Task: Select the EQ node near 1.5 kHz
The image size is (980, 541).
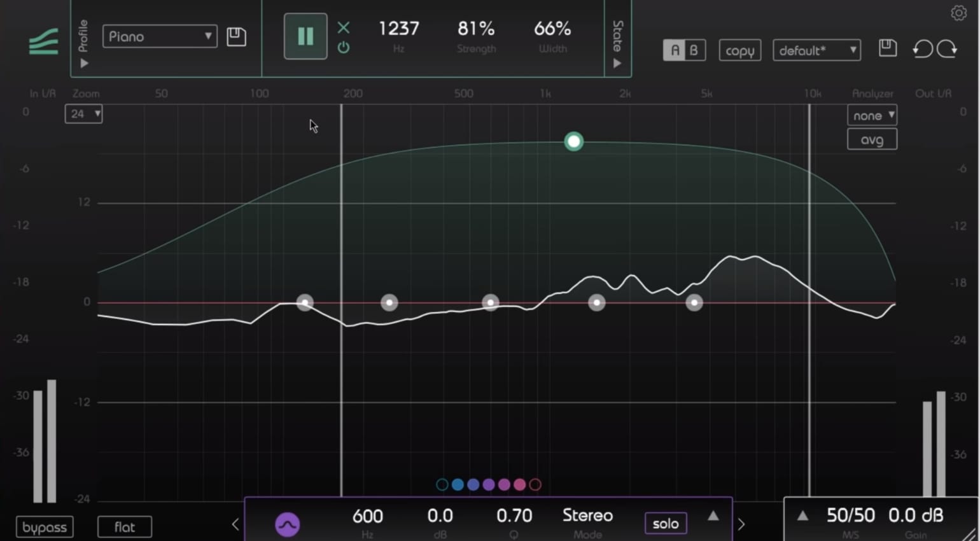Action: tap(596, 302)
